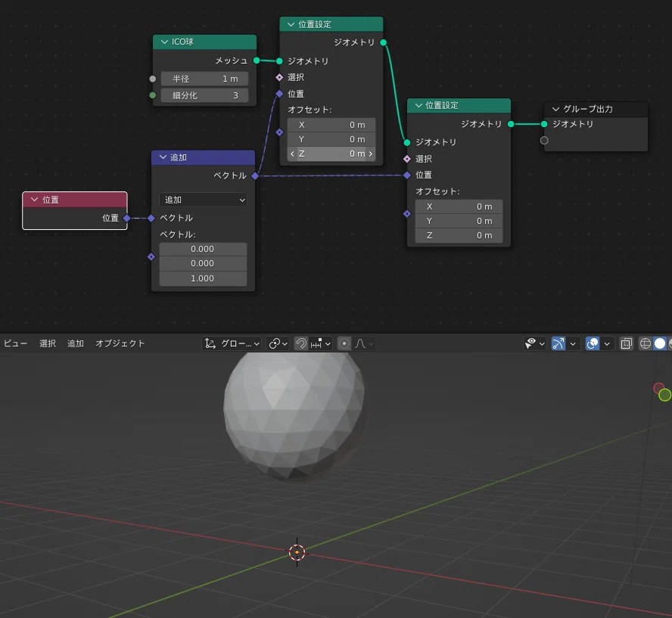
Task: Click the second vector input socket of 追加 node
Action: 151,256
